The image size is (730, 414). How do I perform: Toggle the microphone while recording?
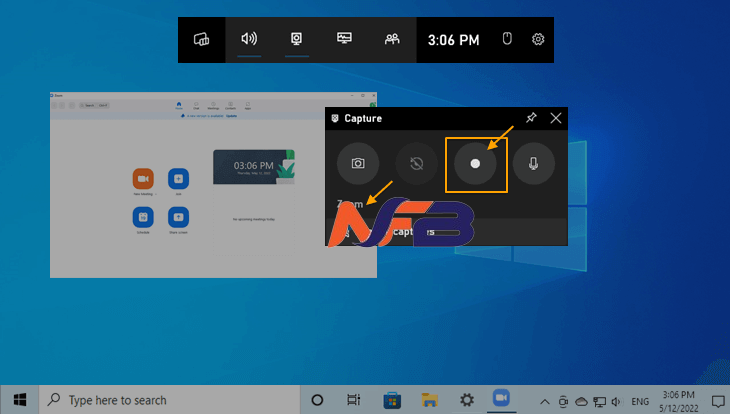(x=534, y=163)
